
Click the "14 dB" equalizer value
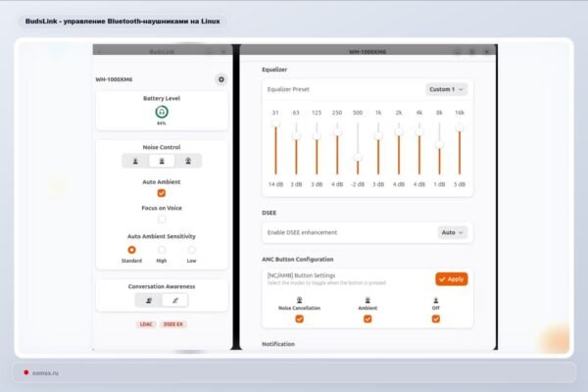click(x=275, y=184)
